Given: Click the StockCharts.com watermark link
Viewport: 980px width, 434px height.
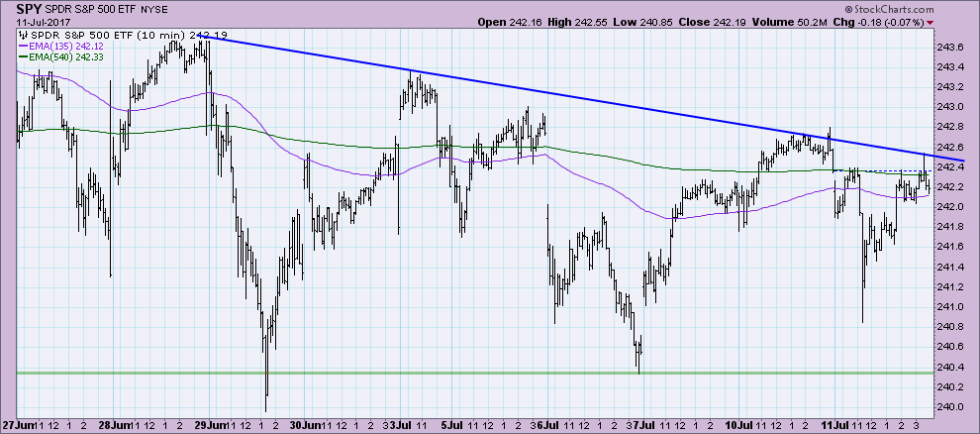Looking at the screenshot, I should (x=889, y=9).
